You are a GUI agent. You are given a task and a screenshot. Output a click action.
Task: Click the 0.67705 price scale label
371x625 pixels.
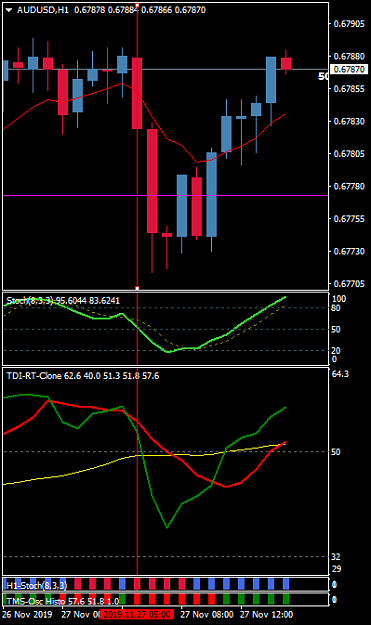click(x=349, y=284)
